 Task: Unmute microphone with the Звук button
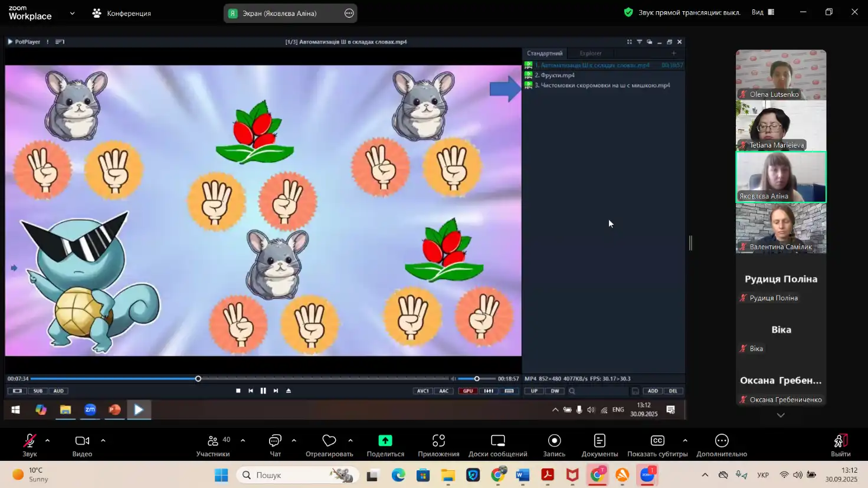30,445
